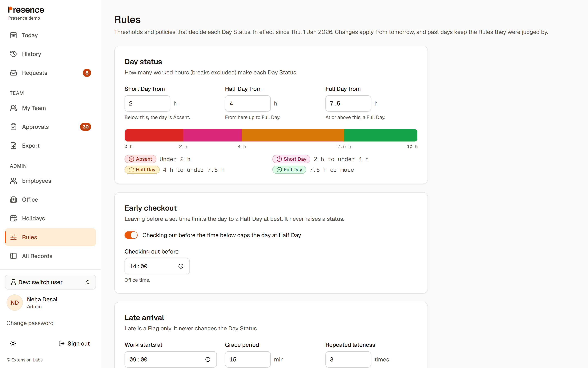This screenshot has width=588, height=368.
Task: Click the green Full Day segment of the hours bar
Action: click(381, 135)
